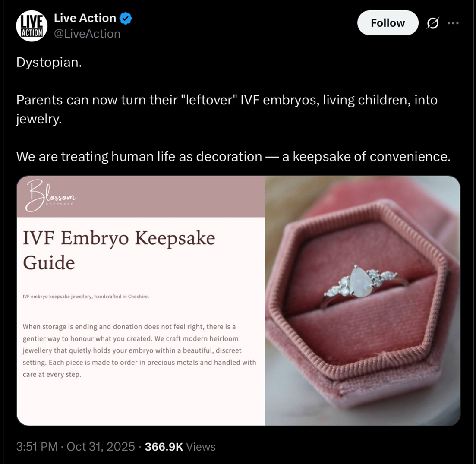Open the three-dot more options menu

(x=453, y=23)
